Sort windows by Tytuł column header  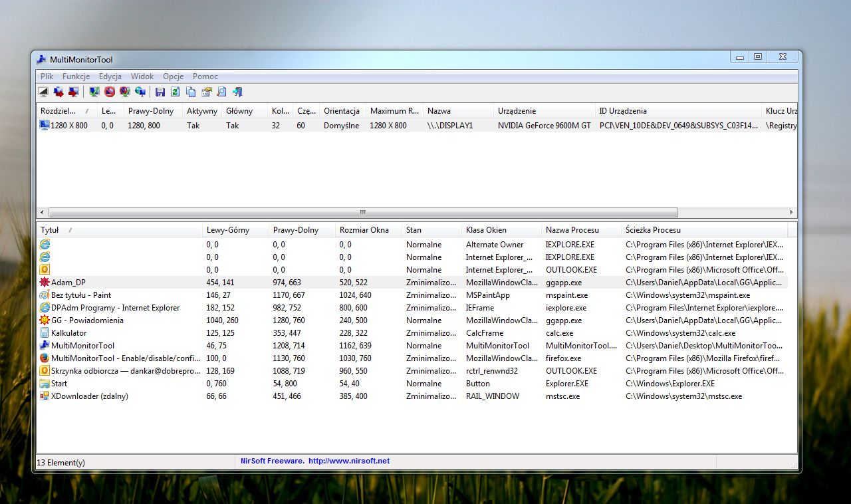[120, 230]
